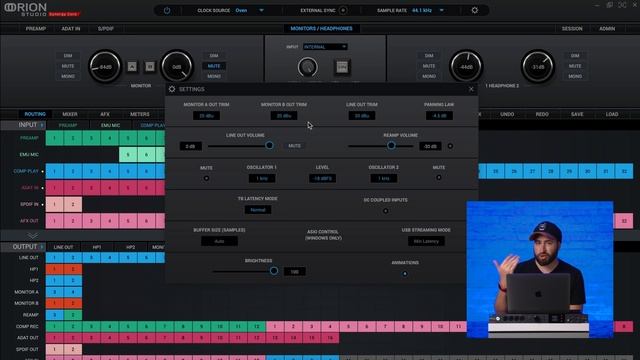Select PREAMP row channel 1 cell

(x=55, y=138)
